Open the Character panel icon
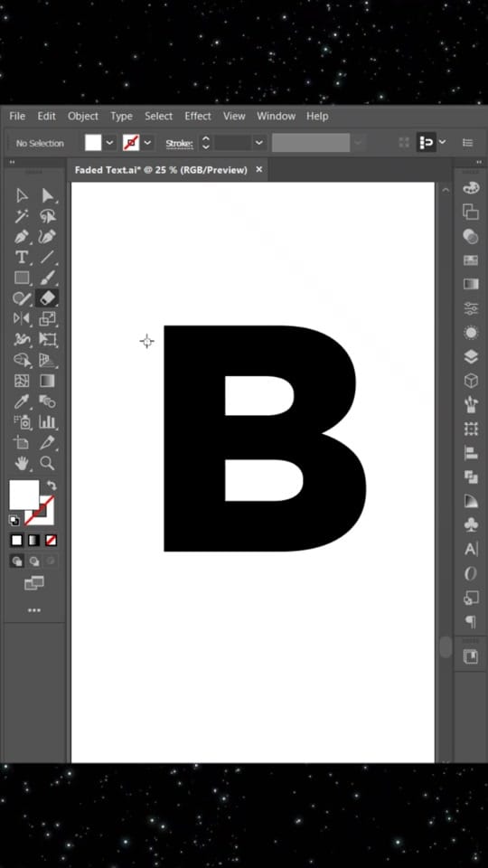The image size is (488, 868). [471, 549]
